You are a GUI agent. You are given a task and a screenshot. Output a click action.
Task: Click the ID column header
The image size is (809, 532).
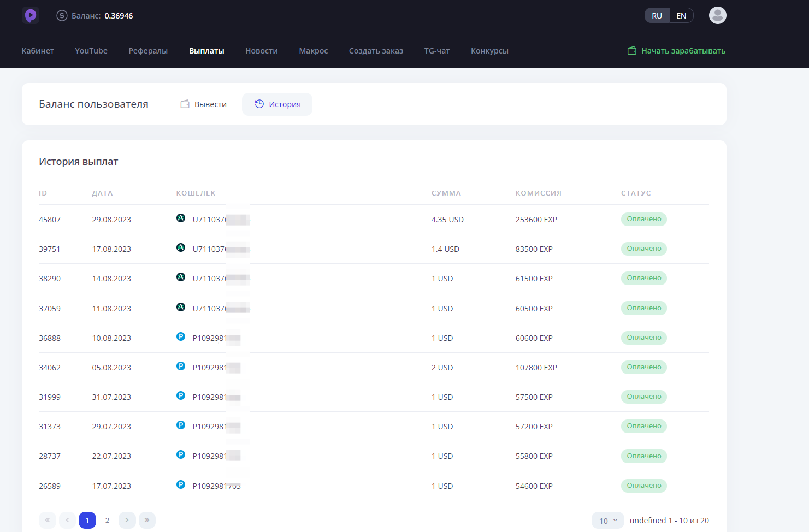click(x=43, y=193)
